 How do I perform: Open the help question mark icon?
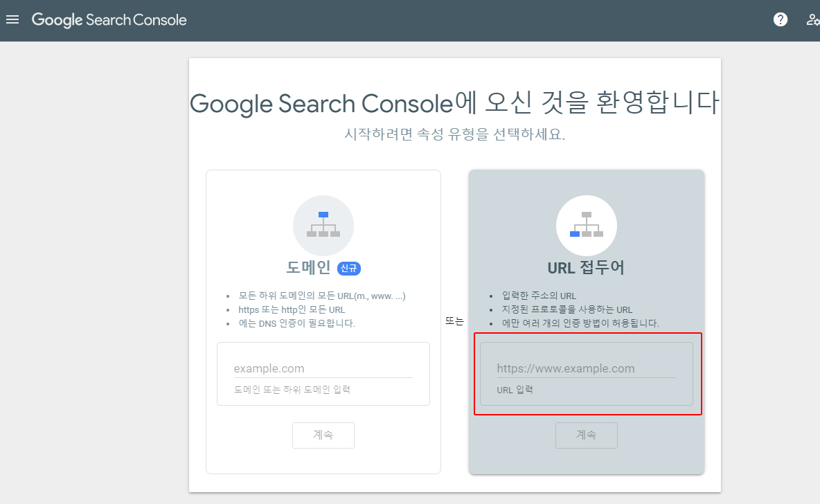tap(781, 20)
